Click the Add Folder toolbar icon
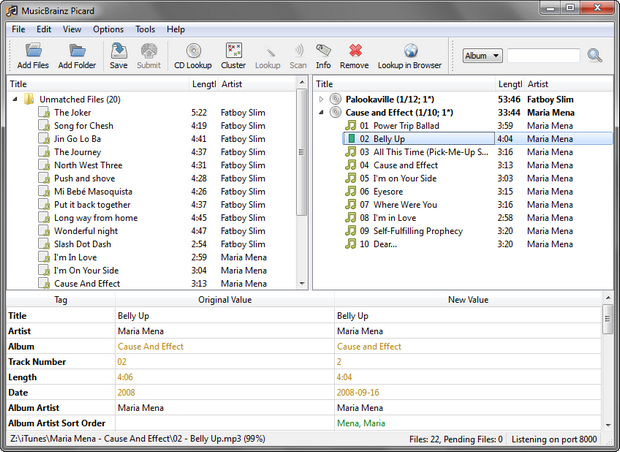Screen dimensions: 620x452 coord(77,51)
